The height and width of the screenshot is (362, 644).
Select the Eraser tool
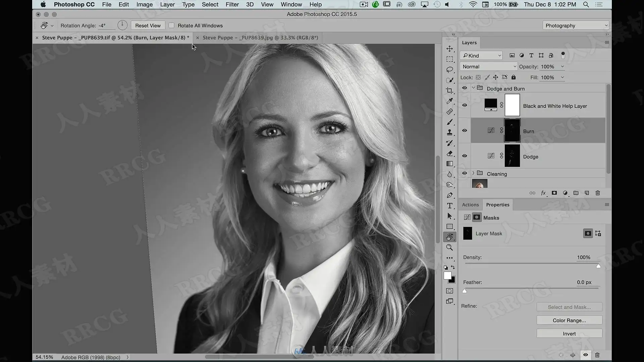coord(449,154)
